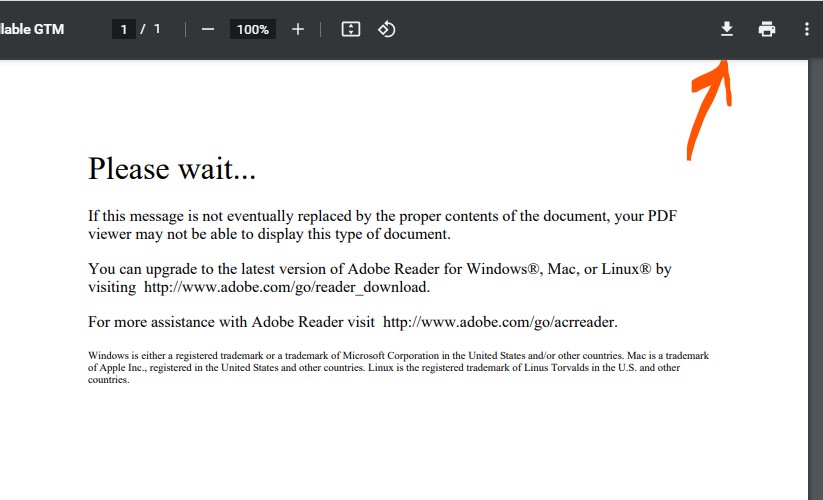Download the PDF file
The width and height of the screenshot is (823, 500).
pos(727,29)
